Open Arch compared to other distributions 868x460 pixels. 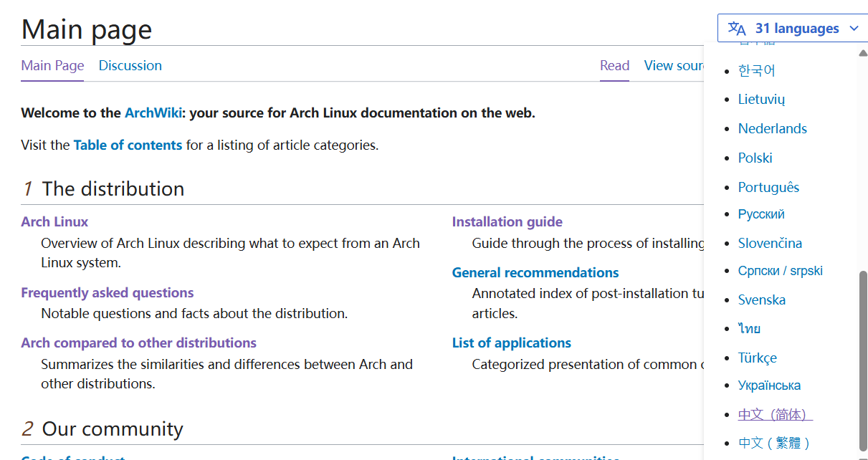point(139,343)
